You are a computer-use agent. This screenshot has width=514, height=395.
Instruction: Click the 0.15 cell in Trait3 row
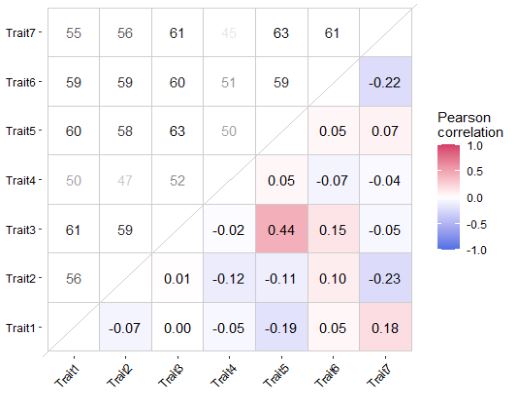tap(333, 229)
